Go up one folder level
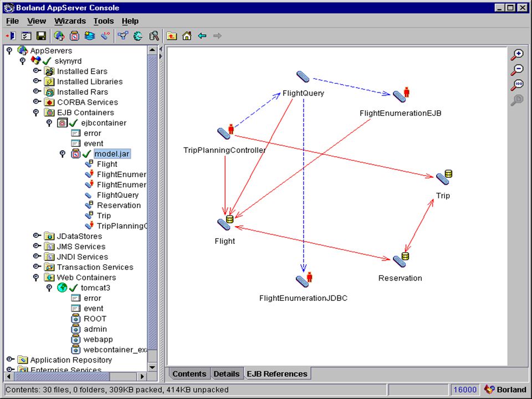 (x=172, y=35)
